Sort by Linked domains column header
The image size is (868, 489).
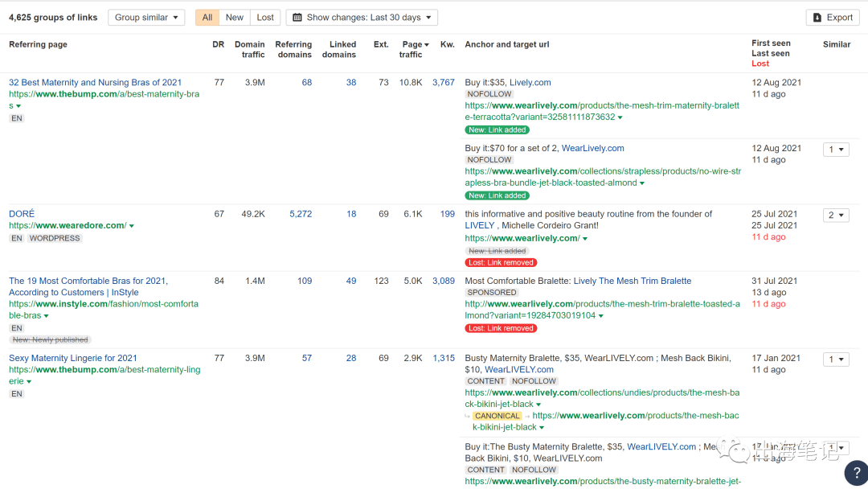pyautogui.click(x=339, y=49)
